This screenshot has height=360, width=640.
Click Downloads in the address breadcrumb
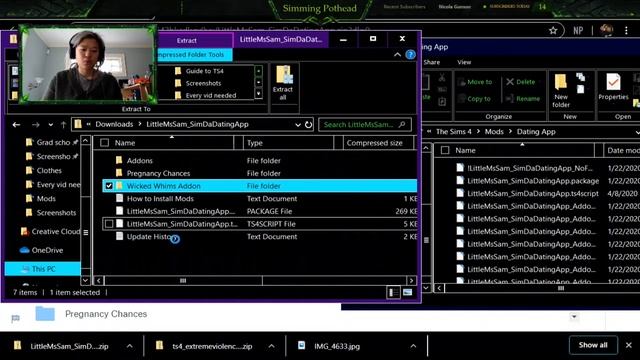click(114, 124)
